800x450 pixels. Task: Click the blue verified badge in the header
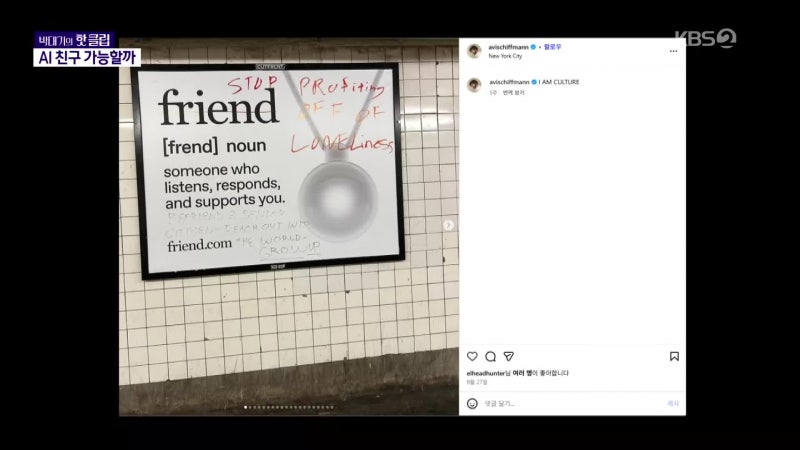(x=533, y=47)
